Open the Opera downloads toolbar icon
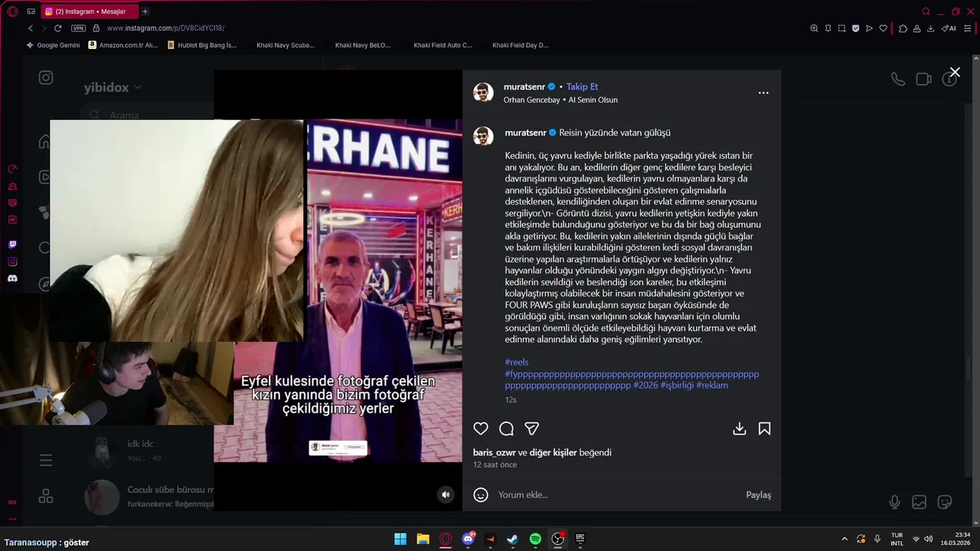The width and height of the screenshot is (980, 551). 930,28
